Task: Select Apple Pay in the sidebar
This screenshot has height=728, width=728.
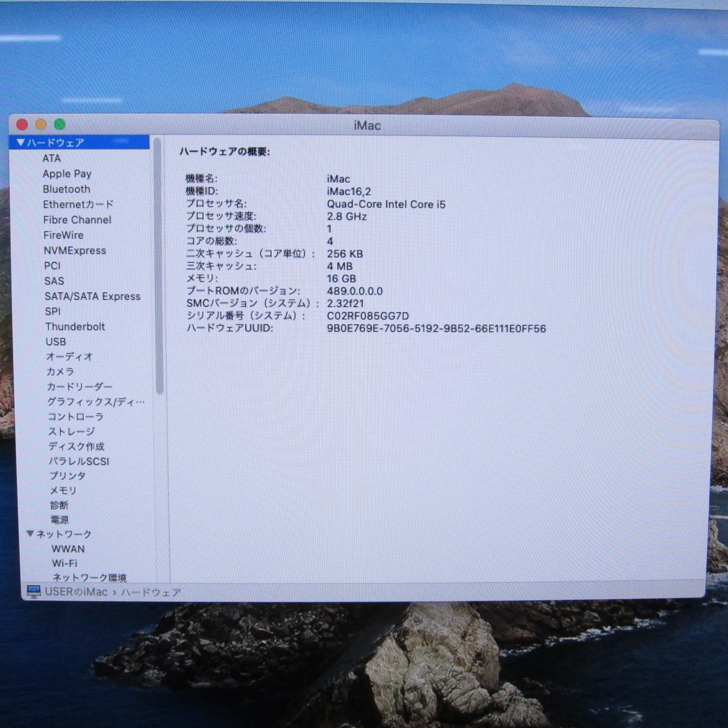Action: point(67,174)
